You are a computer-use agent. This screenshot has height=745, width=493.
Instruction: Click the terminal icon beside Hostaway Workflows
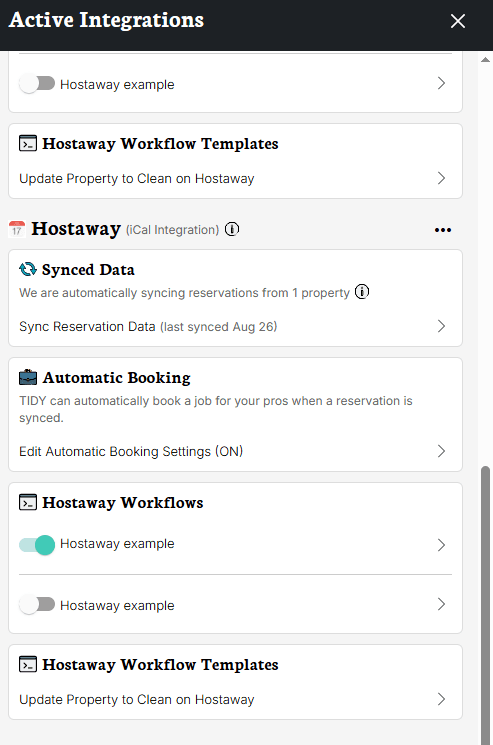coord(28,502)
